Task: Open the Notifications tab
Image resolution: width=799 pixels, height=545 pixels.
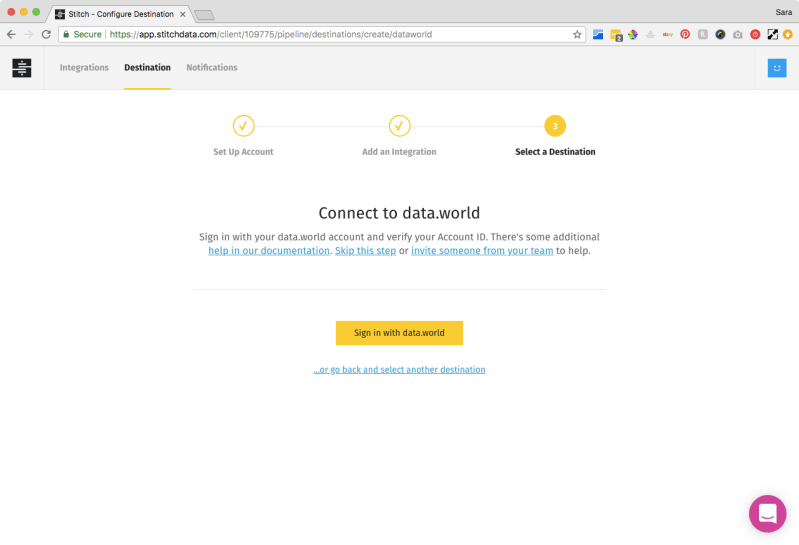Action: (212, 68)
